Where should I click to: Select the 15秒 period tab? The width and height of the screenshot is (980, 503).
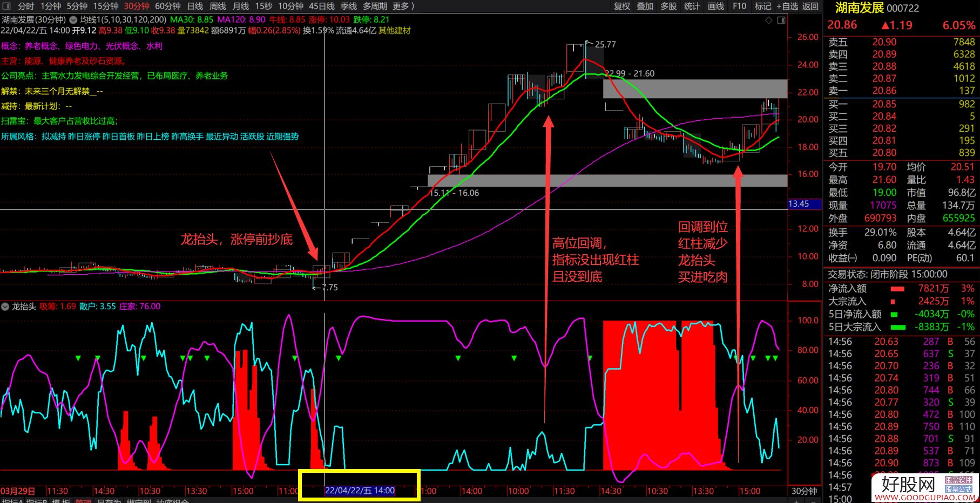click(x=263, y=6)
